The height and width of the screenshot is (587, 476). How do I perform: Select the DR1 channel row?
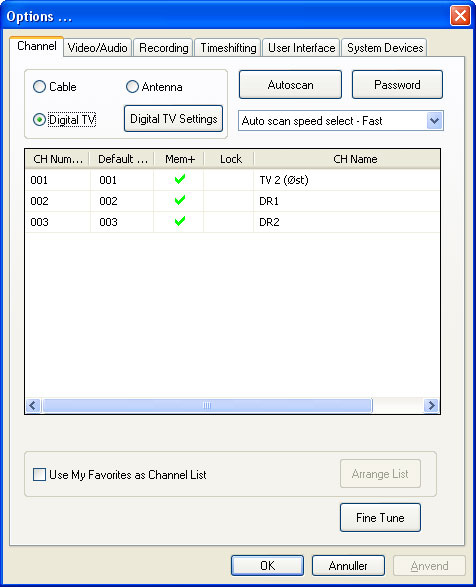click(232, 201)
